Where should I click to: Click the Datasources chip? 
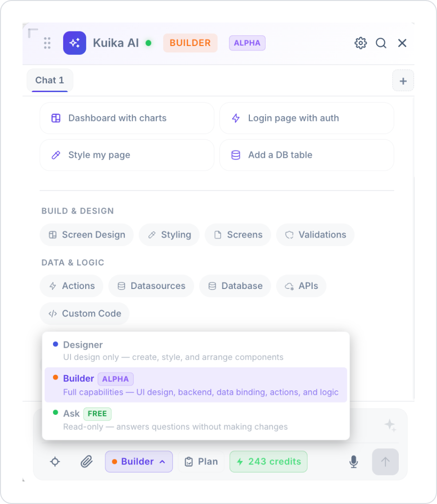tap(151, 286)
